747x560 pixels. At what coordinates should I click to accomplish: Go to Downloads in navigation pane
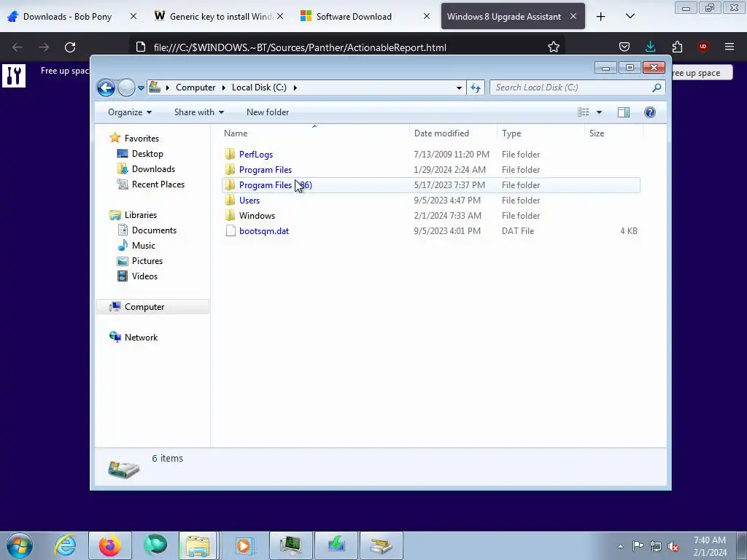pyautogui.click(x=153, y=169)
